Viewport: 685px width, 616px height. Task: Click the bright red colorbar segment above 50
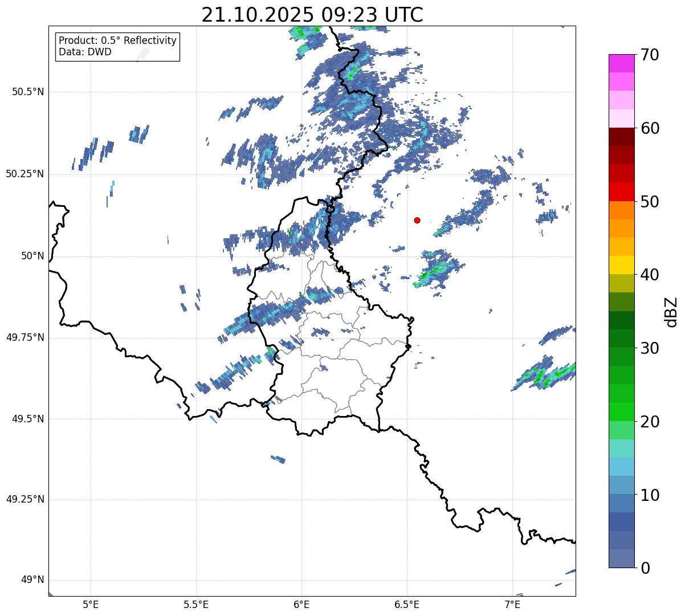[622, 191]
